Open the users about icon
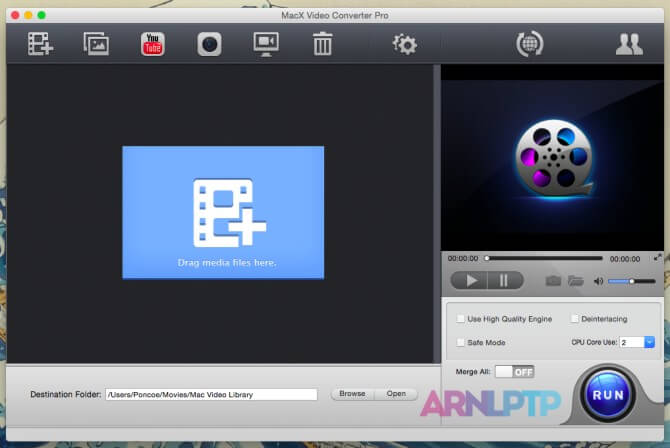The height and width of the screenshot is (448, 670). (629, 44)
